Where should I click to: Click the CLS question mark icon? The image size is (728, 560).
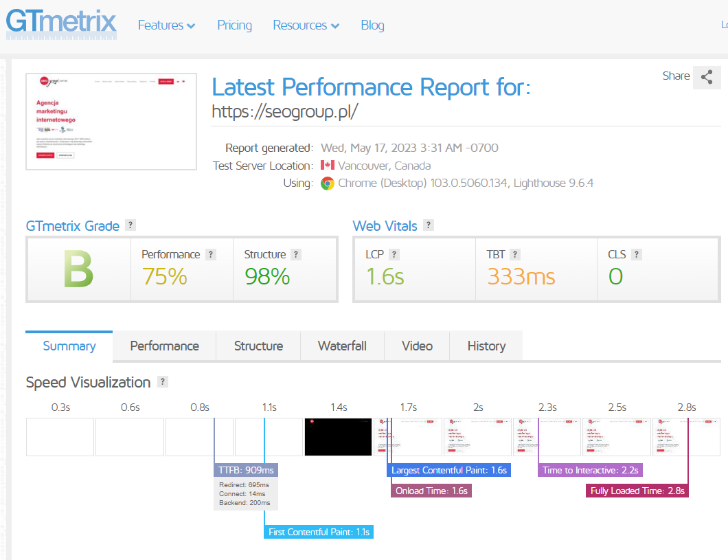coord(637,254)
